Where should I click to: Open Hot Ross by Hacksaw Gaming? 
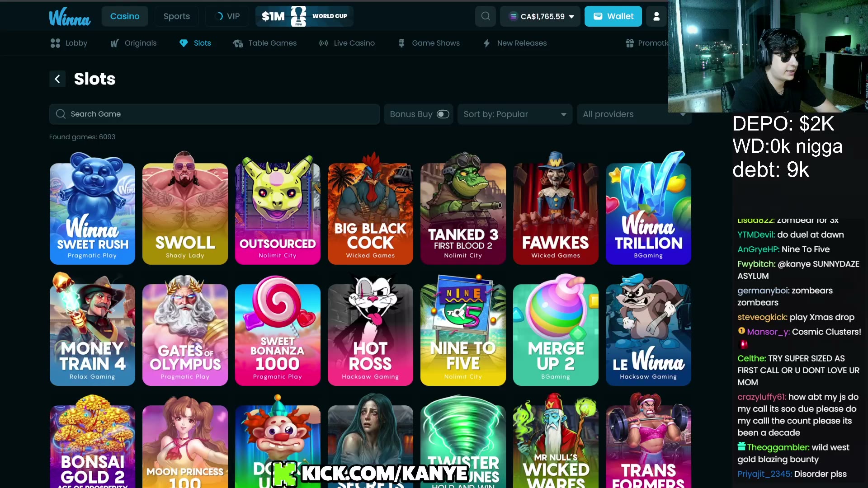pos(370,329)
